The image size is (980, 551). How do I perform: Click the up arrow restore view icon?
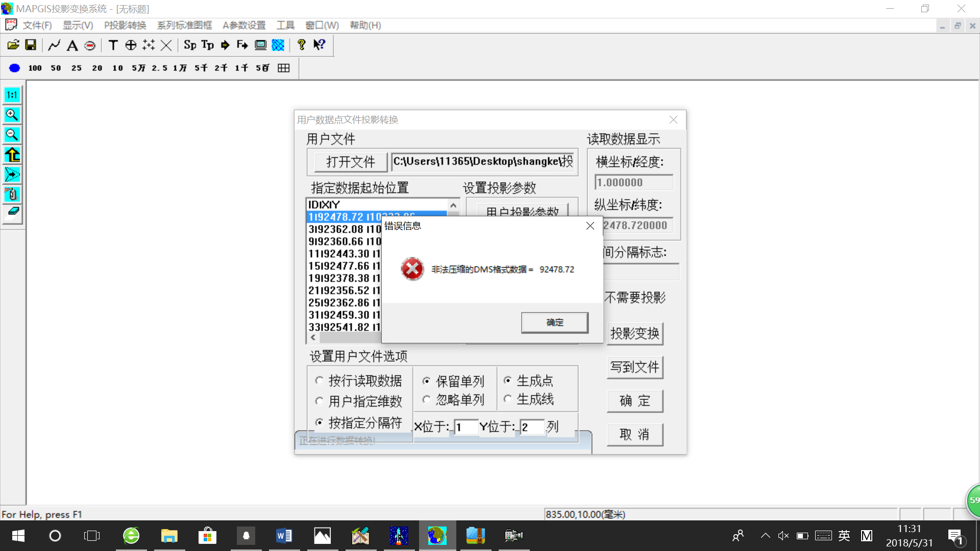tap(12, 155)
